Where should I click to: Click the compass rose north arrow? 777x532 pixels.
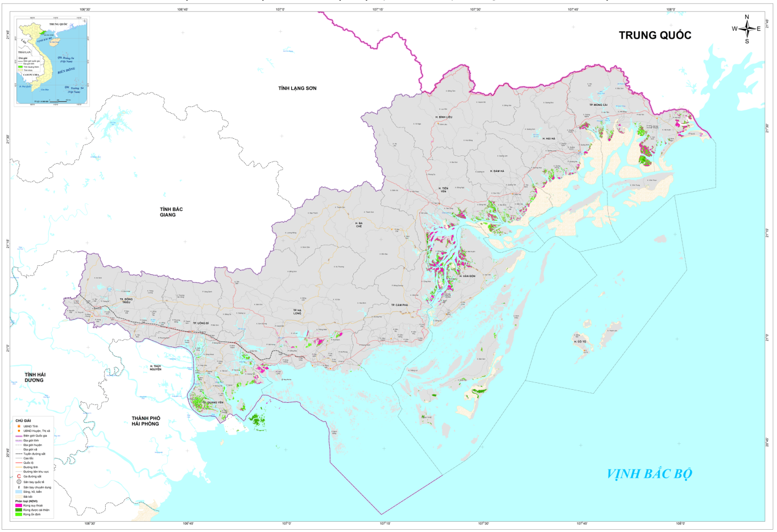pyautogui.click(x=747, y=20)
